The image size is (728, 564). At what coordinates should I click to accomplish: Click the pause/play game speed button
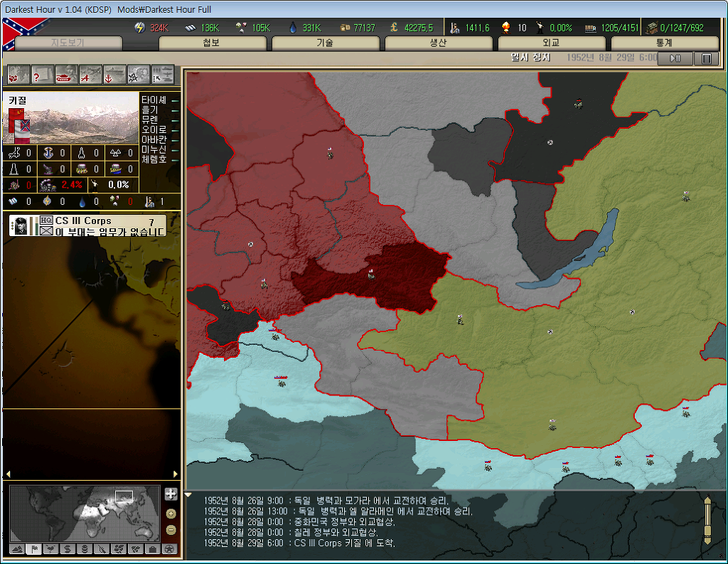point(675,58)
